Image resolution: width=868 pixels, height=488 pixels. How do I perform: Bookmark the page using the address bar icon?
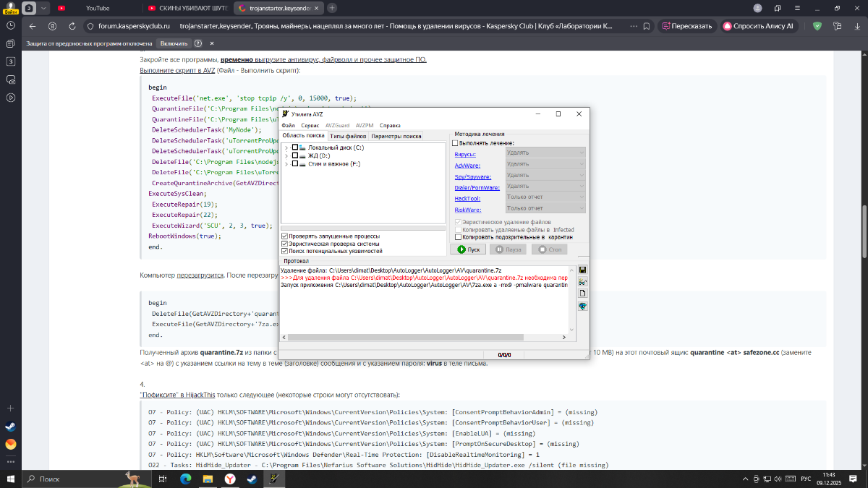click(x=647, y=25)
